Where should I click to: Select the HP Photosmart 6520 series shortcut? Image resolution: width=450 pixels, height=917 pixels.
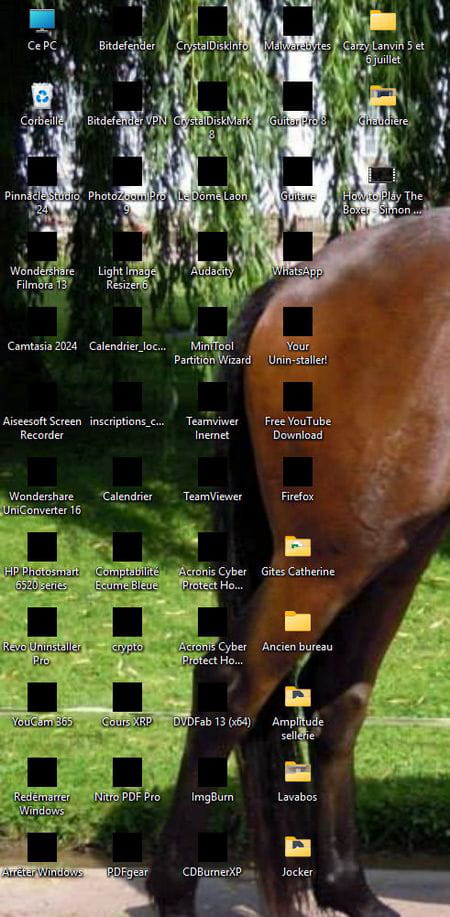click(42, 547)
